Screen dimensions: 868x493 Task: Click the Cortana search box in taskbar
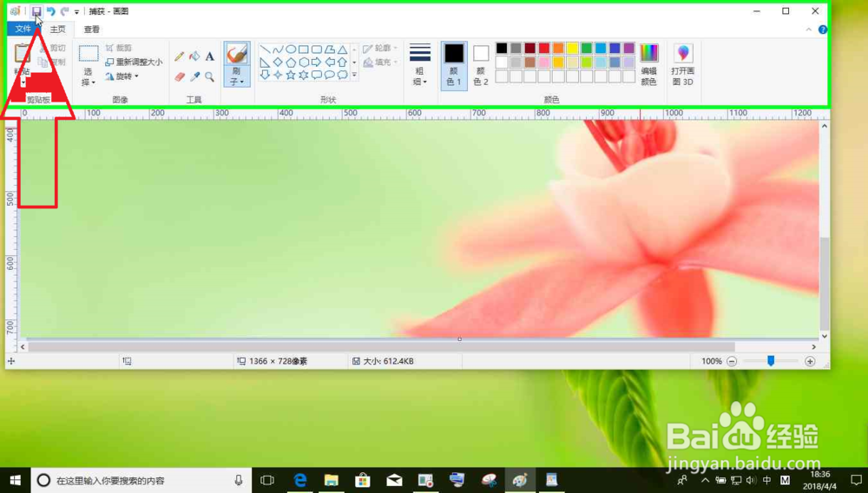141,480
